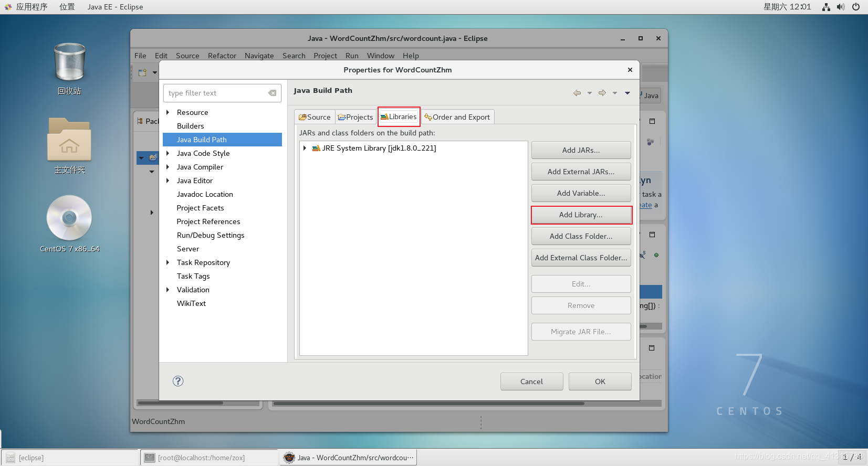Expand the Validation node

168,290
